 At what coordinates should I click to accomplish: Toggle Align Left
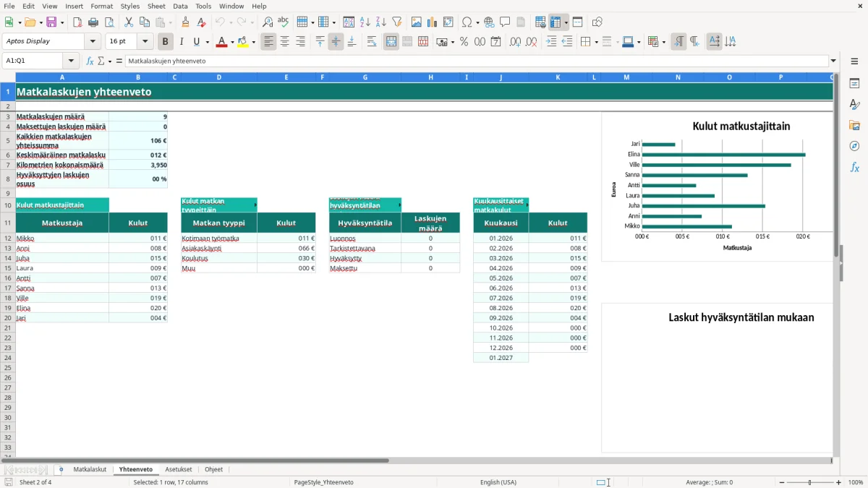[269, 42]
